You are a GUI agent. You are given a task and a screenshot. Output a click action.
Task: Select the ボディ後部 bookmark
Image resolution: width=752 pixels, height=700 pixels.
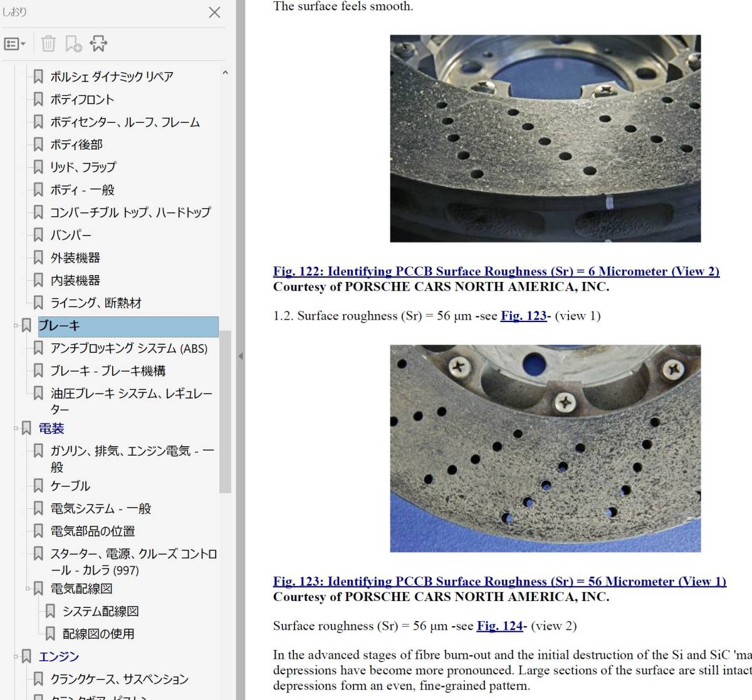[x=76, y=144]
